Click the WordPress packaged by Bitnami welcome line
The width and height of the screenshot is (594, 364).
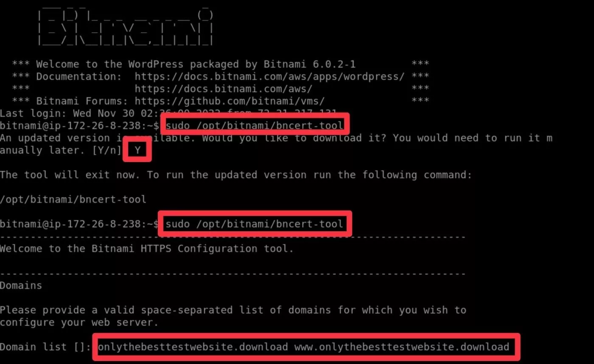click(195, 64)
